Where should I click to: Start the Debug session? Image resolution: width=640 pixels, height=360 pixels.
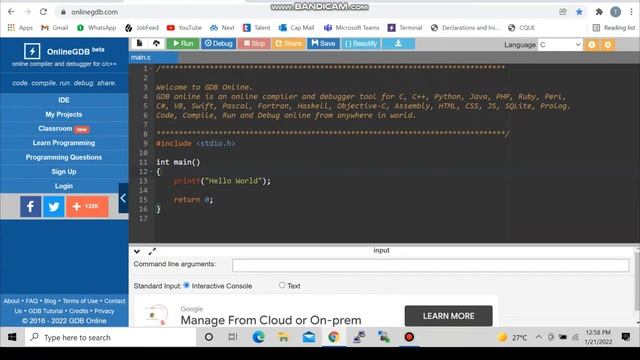[x=218, y=43]
